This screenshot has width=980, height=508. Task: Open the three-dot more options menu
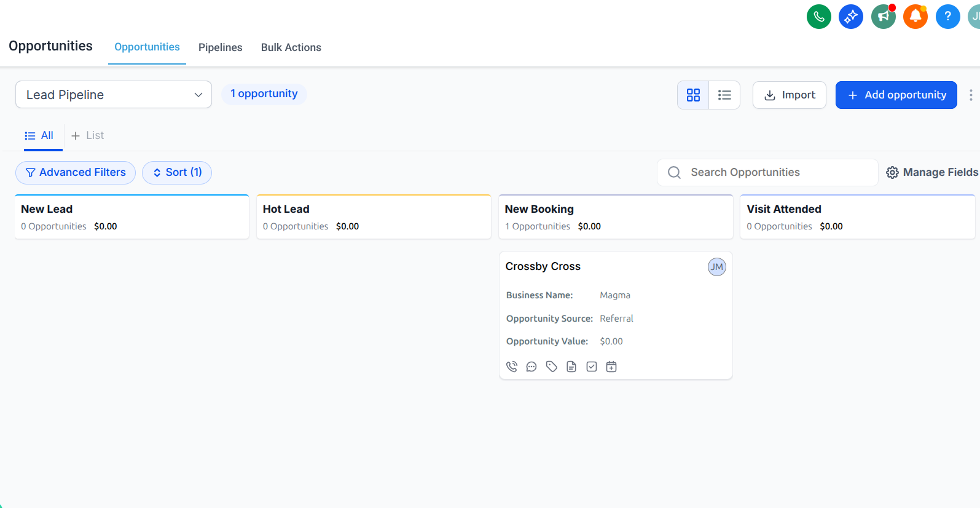point(970,95)
